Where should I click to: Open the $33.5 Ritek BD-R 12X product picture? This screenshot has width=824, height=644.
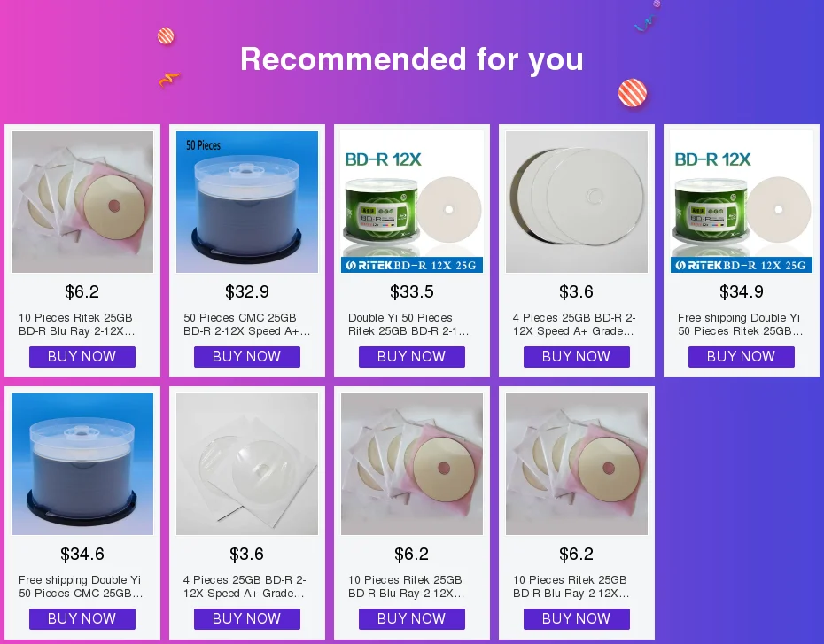412,202
